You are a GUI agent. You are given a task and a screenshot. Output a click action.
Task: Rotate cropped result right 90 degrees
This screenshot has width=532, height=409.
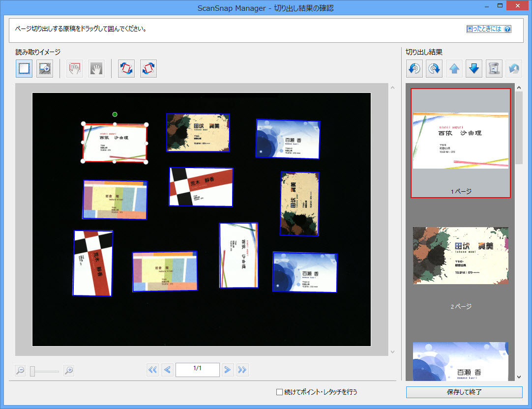coord(434,69)
